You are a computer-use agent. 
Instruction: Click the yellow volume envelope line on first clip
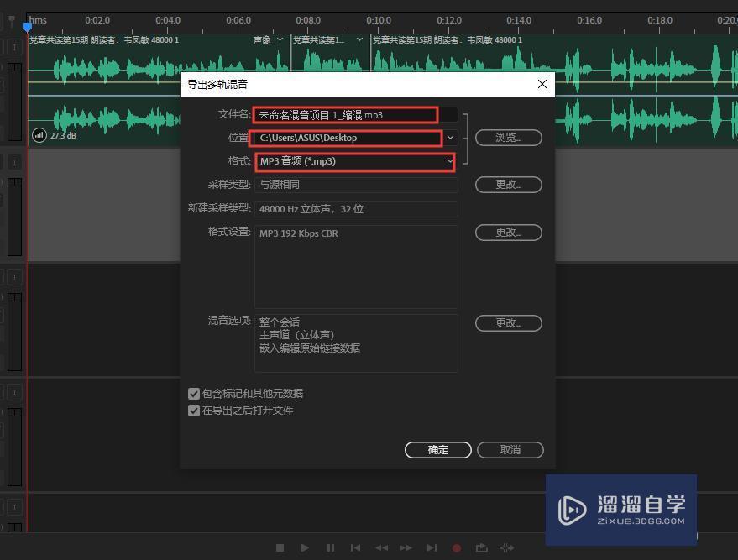pyautogui.click(x=103, y=82)
